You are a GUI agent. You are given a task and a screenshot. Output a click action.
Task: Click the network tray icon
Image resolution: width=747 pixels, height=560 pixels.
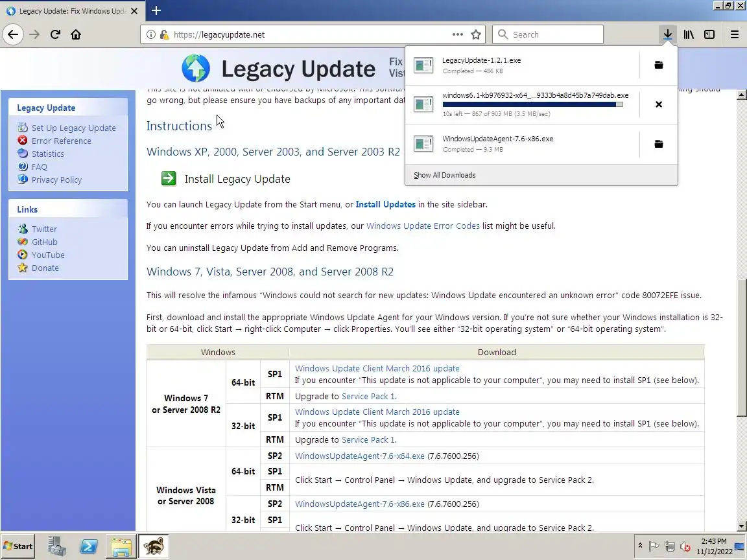(x=669, y=546)
